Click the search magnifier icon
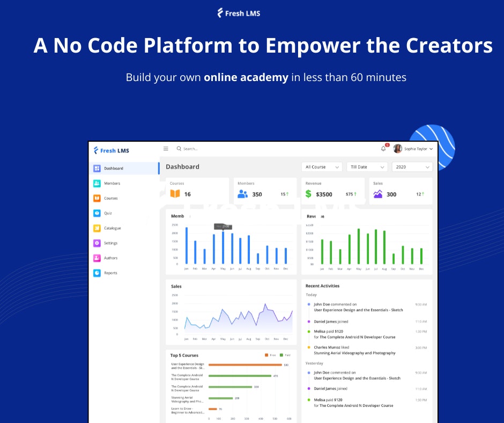Image resolution: width=504 pixels, height=423 pixels. pyautogui.click(x=179, y=148)
